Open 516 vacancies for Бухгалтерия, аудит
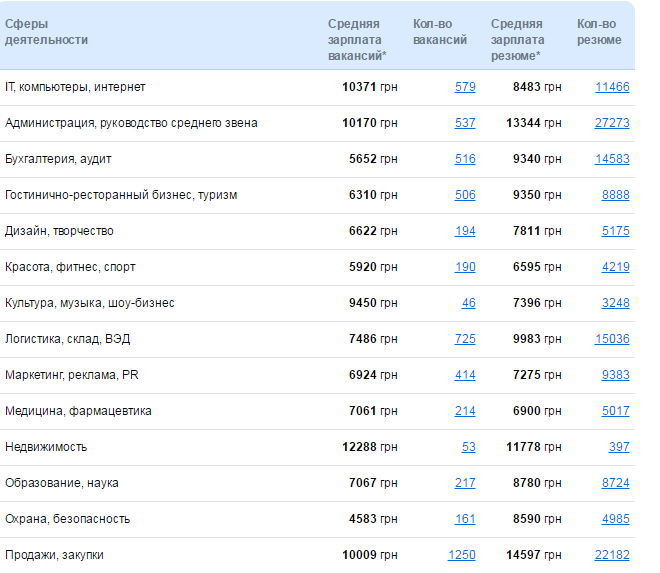The width and height of the screenshot is (660, 573). point(465,159)
